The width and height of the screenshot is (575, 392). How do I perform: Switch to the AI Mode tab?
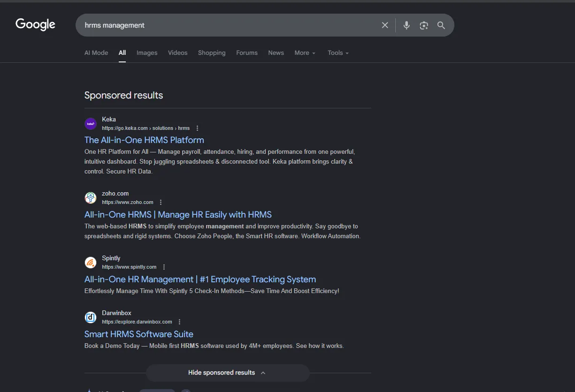tap(96, 53)
